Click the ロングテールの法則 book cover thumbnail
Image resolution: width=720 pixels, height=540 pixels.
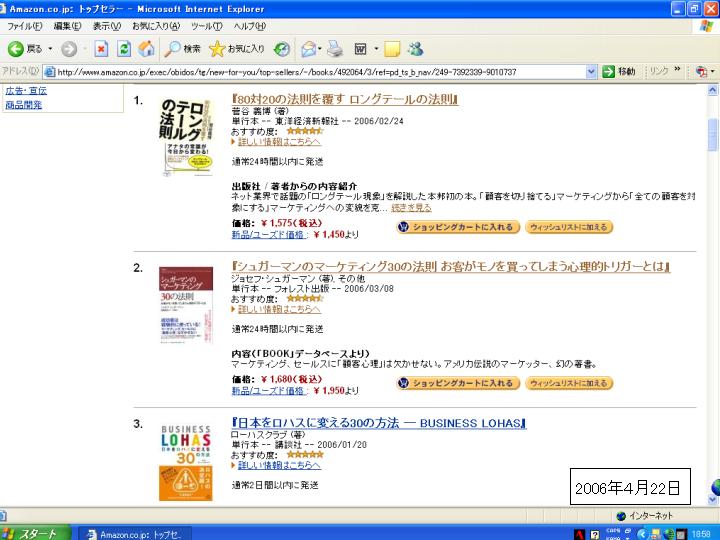click(x=186, y=137)
